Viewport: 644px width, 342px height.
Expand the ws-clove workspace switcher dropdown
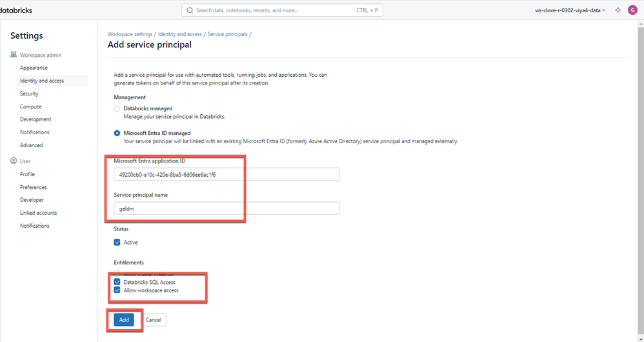[x=570, y=10]
